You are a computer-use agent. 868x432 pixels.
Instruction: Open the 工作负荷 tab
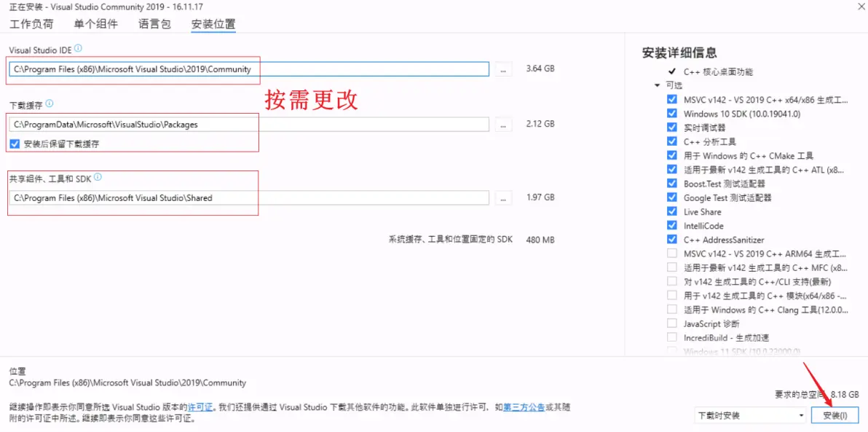click(x=31, y=24)
